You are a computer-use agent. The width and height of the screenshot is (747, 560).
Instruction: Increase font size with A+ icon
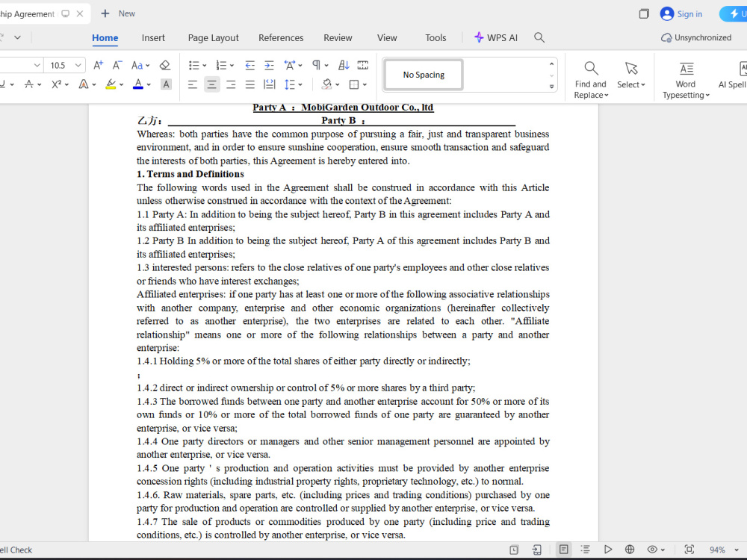(98, 65)
